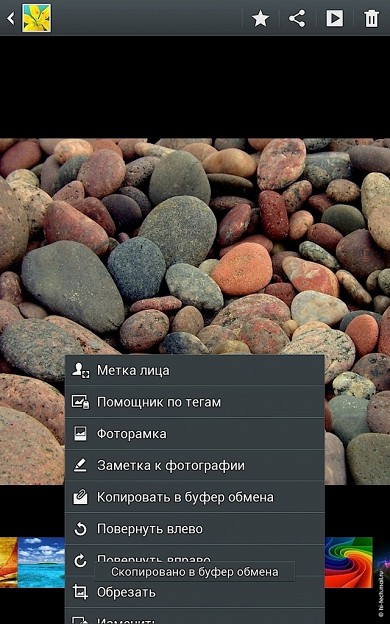
Task: Open the share icon in top bar
Action: [297, 19]
